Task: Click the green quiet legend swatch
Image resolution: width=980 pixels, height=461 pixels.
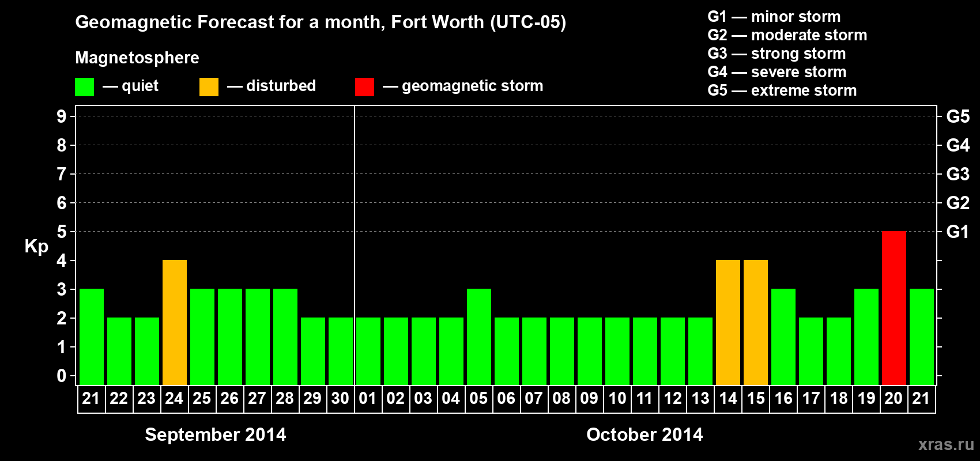Action: pyautogui.click(x=85, y=87)
